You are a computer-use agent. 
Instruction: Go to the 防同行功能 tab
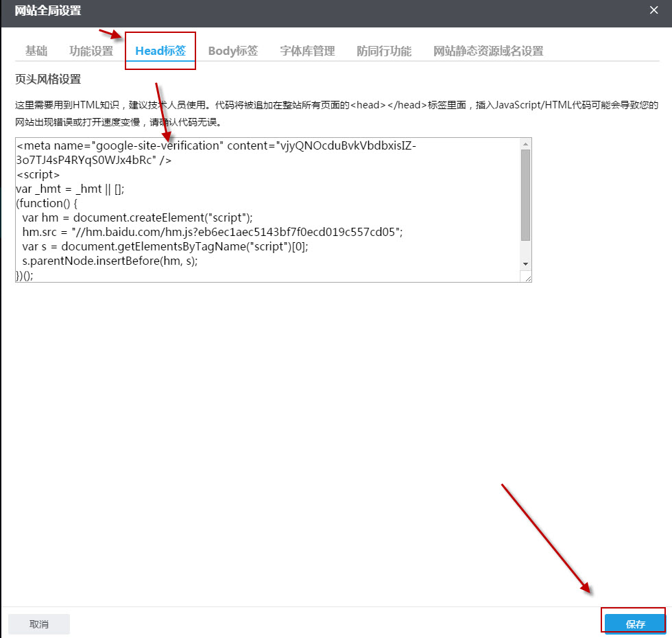(384, 51)
